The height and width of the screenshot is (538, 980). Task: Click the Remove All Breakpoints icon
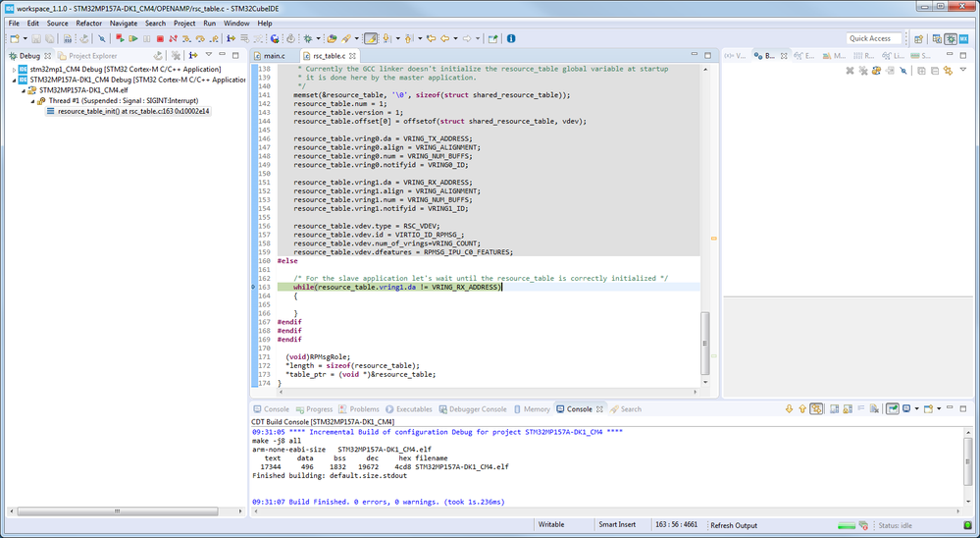click(863, 71)
